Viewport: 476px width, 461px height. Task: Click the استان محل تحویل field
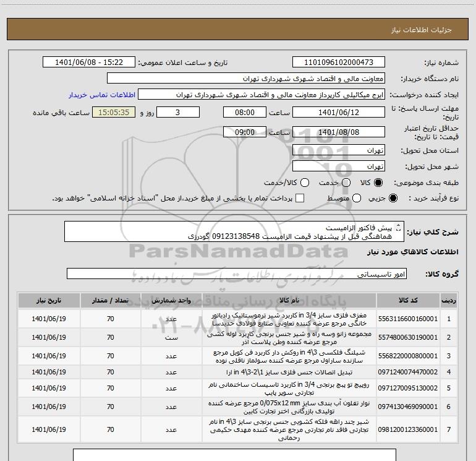339,150
